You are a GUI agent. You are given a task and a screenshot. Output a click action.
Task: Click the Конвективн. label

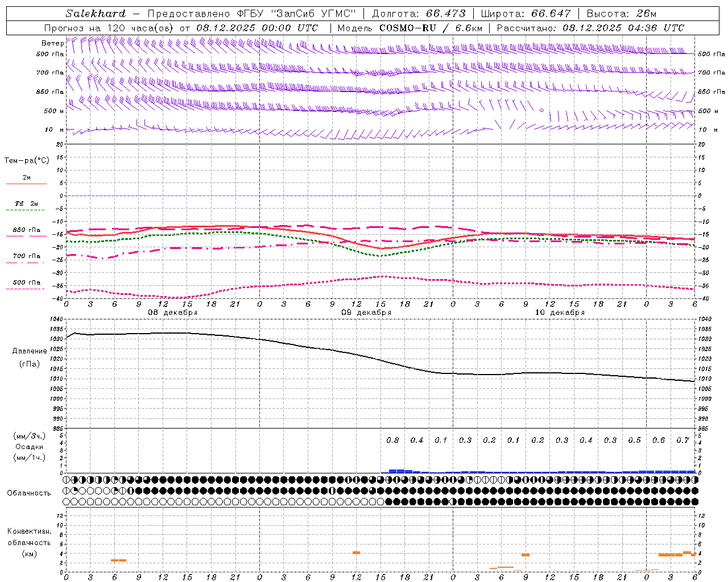coord(29,531)
